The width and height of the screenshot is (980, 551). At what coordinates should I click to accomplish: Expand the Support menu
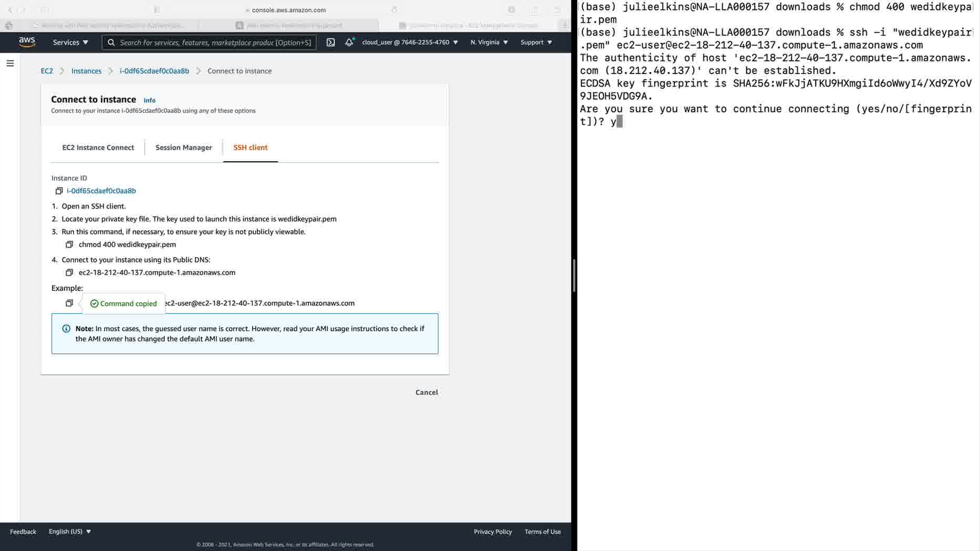coord(536,43)
